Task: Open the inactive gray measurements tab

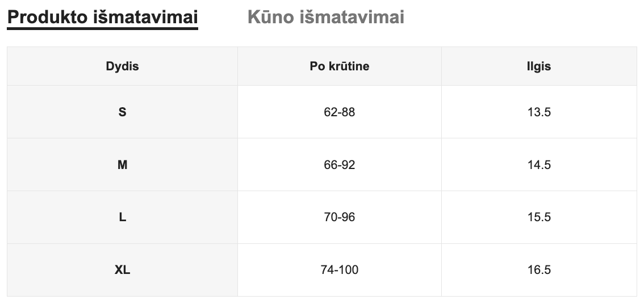Action: [326, 17]
